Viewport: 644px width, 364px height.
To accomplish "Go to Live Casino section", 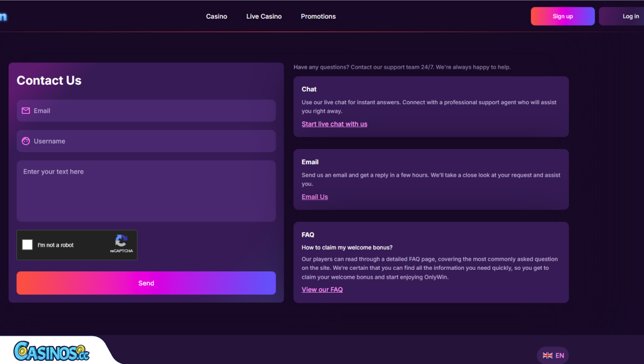I will (264, 16).
